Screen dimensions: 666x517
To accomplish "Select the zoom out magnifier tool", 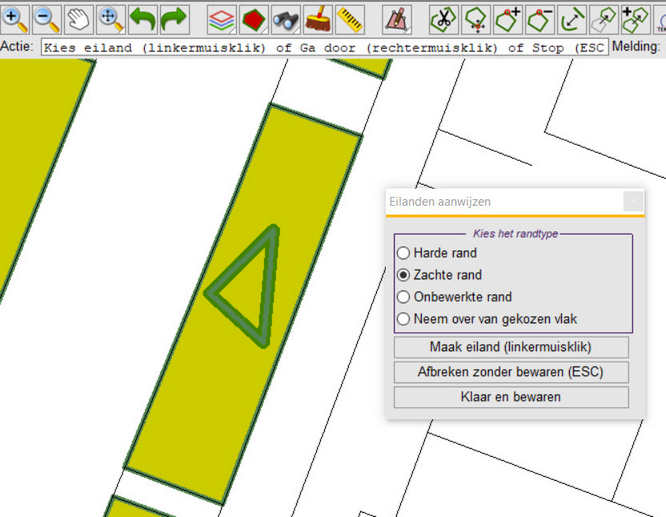I will click(47, 20).
